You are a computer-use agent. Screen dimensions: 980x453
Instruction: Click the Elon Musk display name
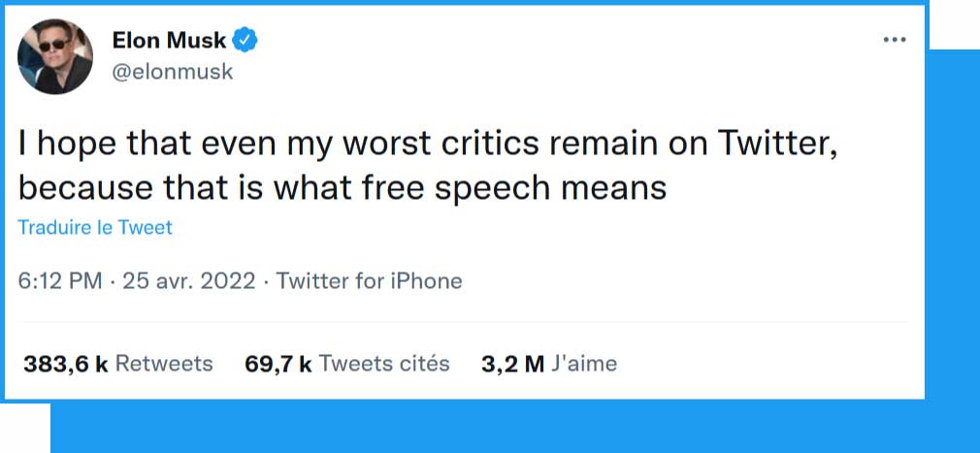169,41
